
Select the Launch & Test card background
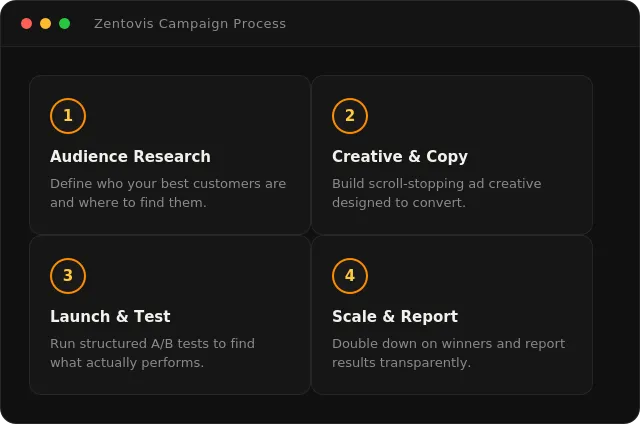(170, 315)
